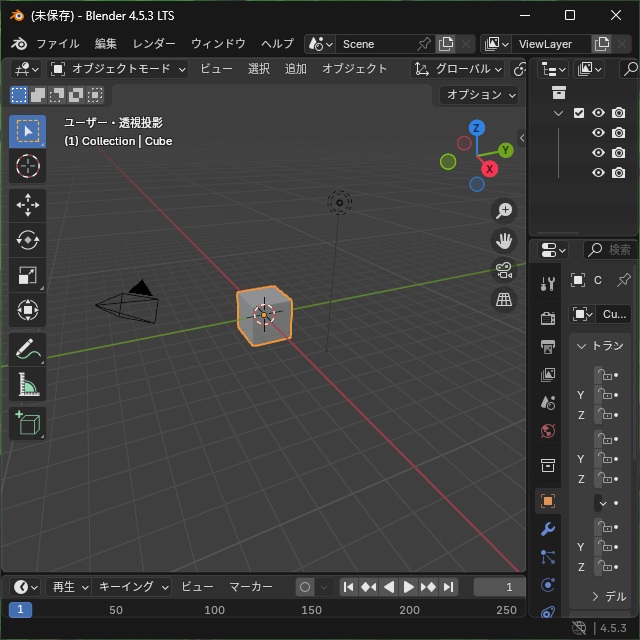Open the Object Mode dropdown
Viewport: 640px width, 640px height.
tap(118, 69)
